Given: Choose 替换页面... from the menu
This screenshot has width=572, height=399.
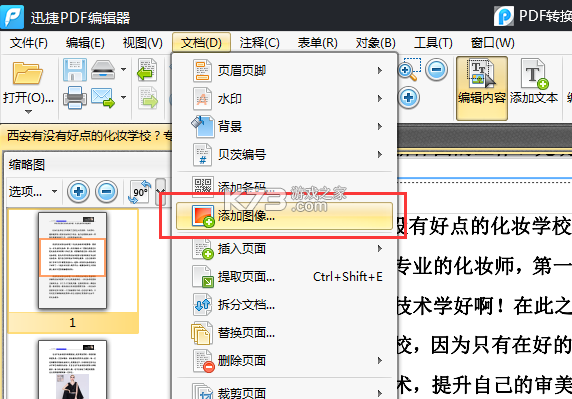Looking at the screenshot, I should click(285, 333).
